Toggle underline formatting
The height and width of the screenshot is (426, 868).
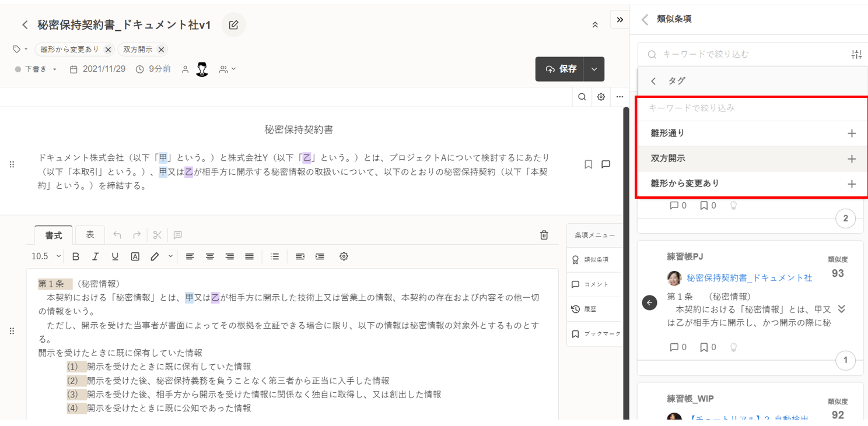click(115, 256)
